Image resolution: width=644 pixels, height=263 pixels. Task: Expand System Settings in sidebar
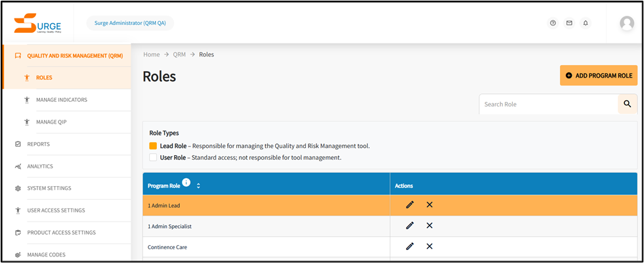tap(49, 189)
